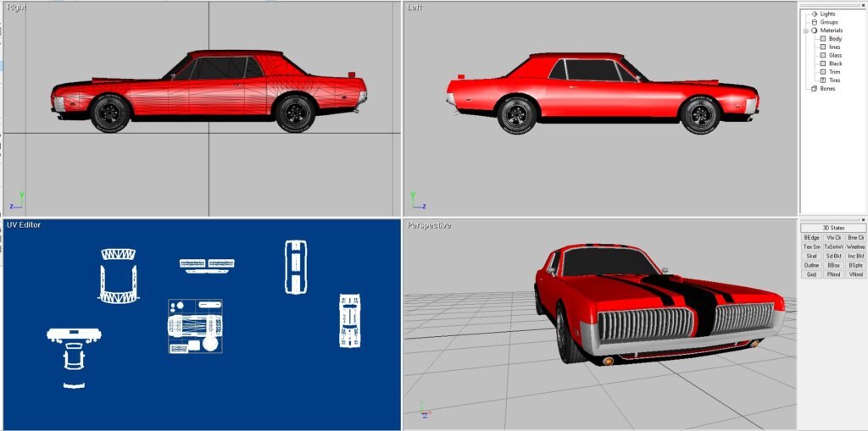Select the Trim material item
Image resolution: width=868 pixels, height=431 pixels.
click(x=835, y=72)
